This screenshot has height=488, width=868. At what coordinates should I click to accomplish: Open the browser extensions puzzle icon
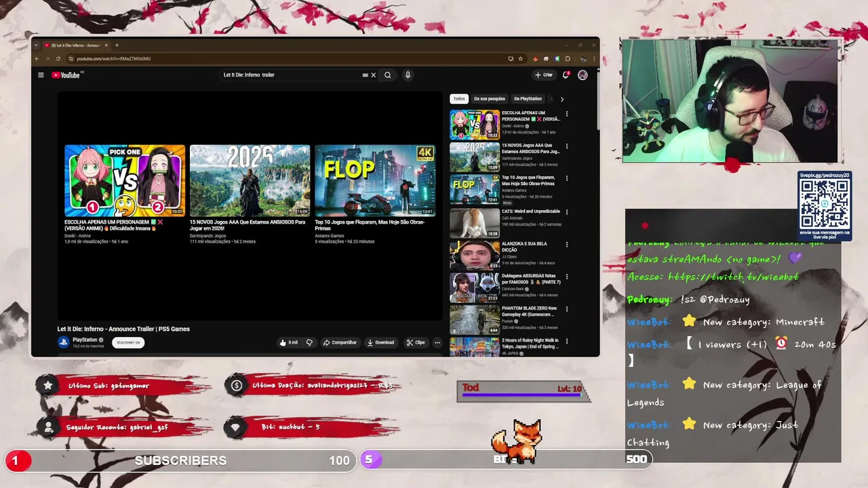(568, 59)
